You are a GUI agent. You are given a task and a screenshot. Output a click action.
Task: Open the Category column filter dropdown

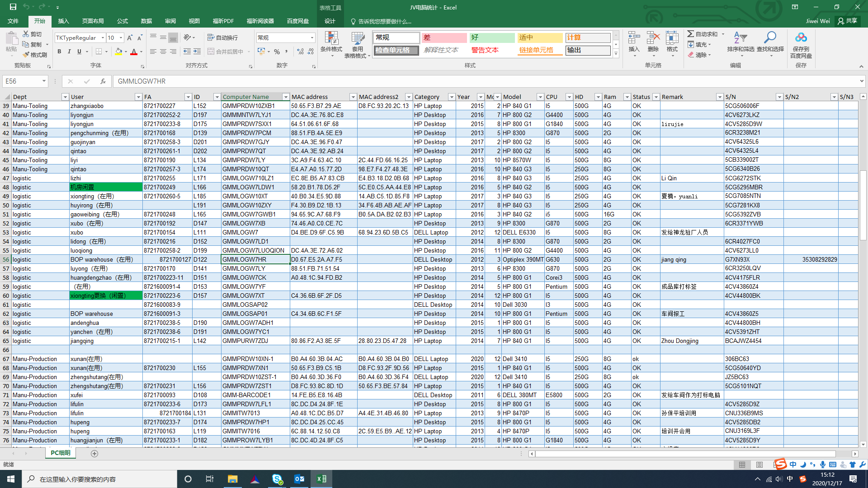coord(451,97)
